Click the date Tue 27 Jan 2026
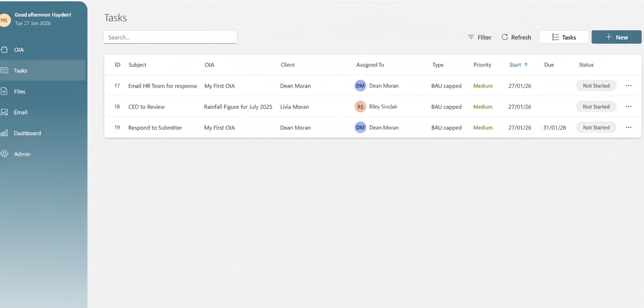The width and height of the screenshot is (644, 308). (x=33, y=23)
